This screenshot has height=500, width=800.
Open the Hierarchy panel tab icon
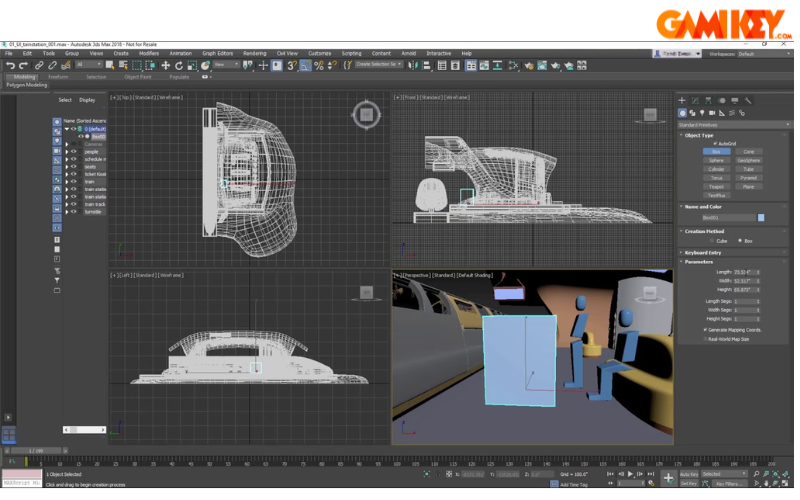click(708, 101)
